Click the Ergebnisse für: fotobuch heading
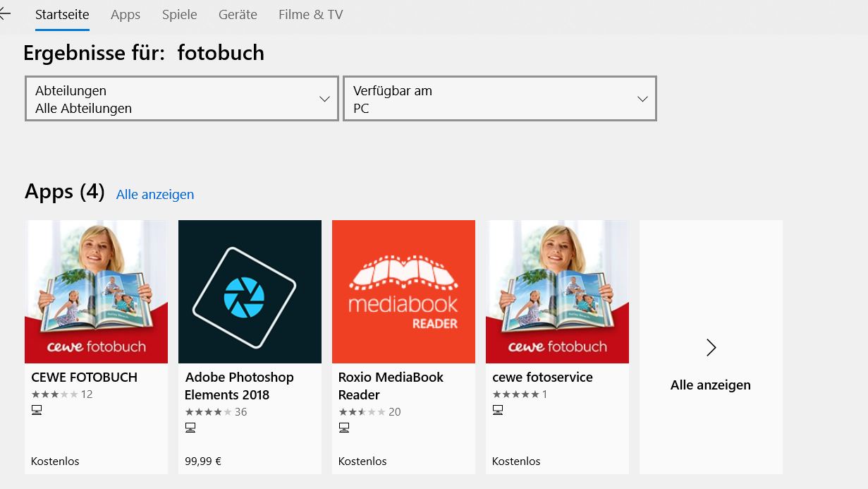The width and height of the screenshot is (868, 489). (x=144, y=53)
